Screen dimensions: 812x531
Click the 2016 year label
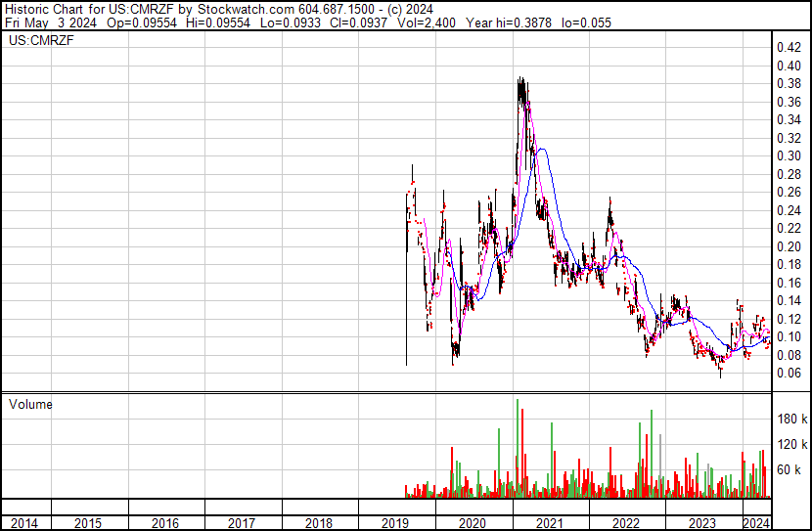pos(165,524)
